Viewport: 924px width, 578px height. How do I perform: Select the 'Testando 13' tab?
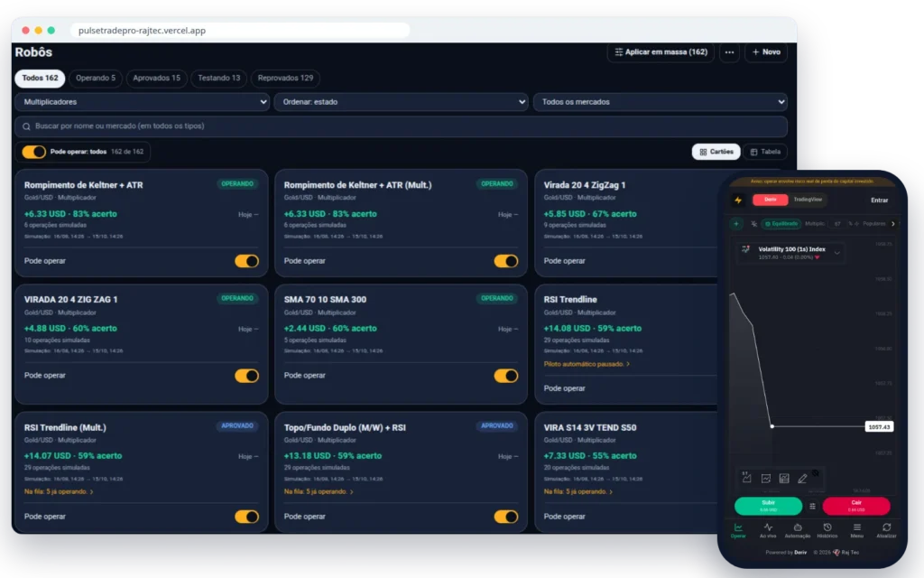pos(218,78)
